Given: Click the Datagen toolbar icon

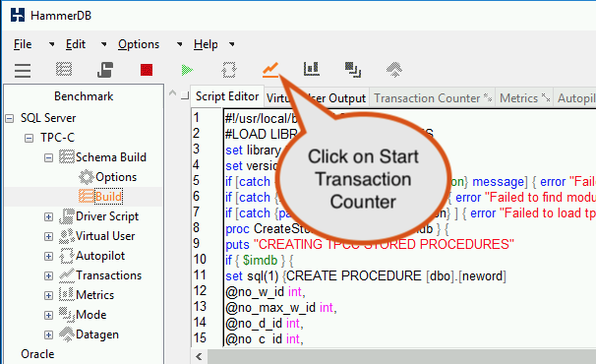Looking at the screenshot, I should coord(394,70).
